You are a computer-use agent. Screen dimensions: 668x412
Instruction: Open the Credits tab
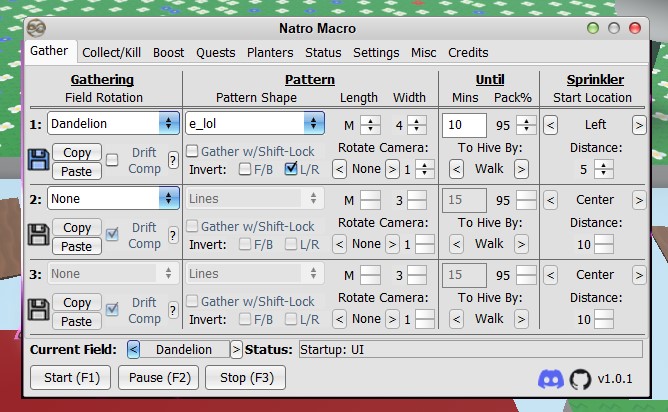coord(468,53)
